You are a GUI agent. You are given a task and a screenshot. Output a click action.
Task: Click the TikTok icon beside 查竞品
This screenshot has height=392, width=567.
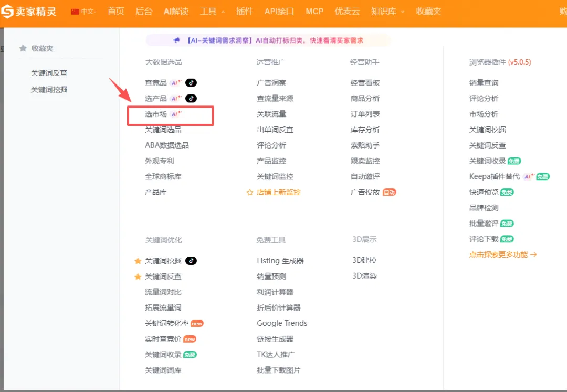point(191,83)
